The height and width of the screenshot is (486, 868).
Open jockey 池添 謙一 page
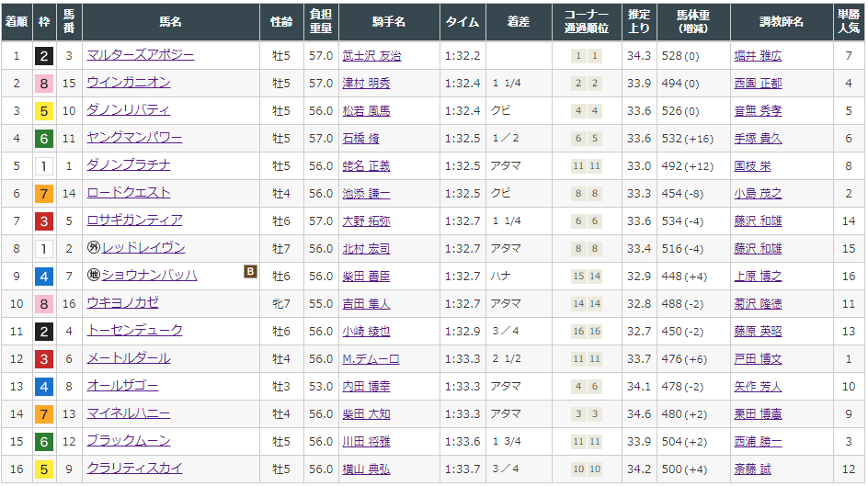tap(367, 194)
